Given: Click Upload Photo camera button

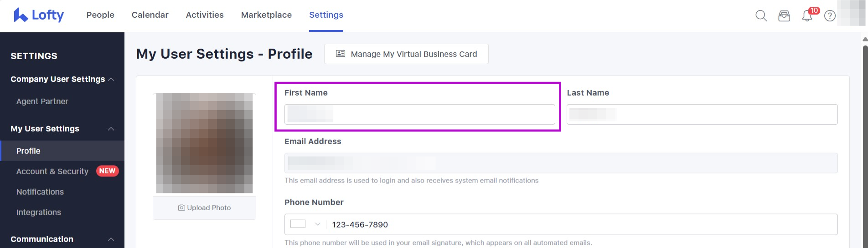Looking at the screenshot, I should (x=204, y=208).
